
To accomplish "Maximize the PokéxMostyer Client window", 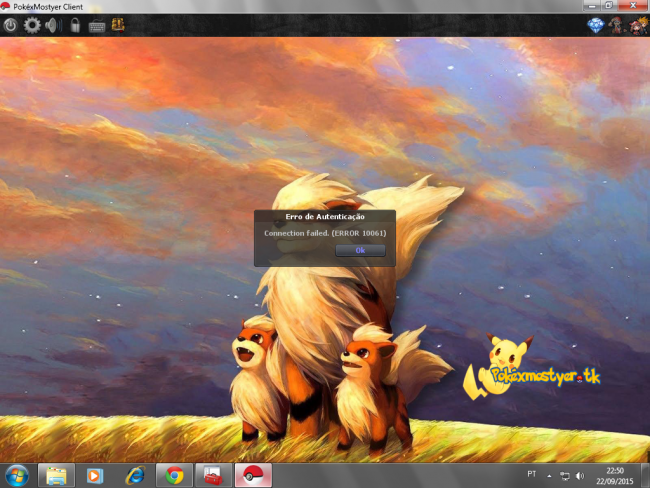I will point(609,5).
